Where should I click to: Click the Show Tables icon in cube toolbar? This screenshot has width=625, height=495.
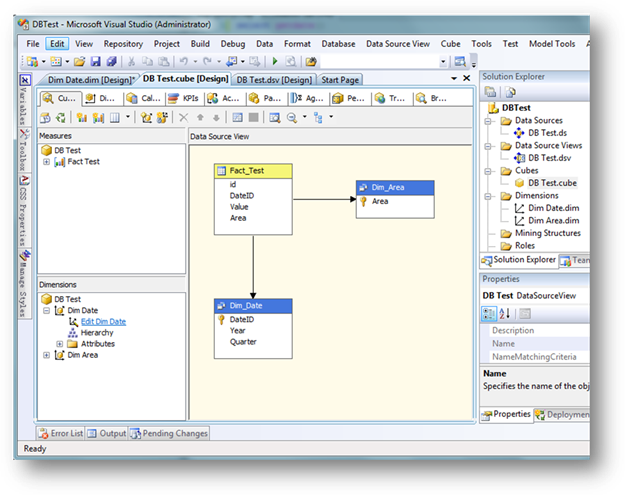click(x=237, y=118)
